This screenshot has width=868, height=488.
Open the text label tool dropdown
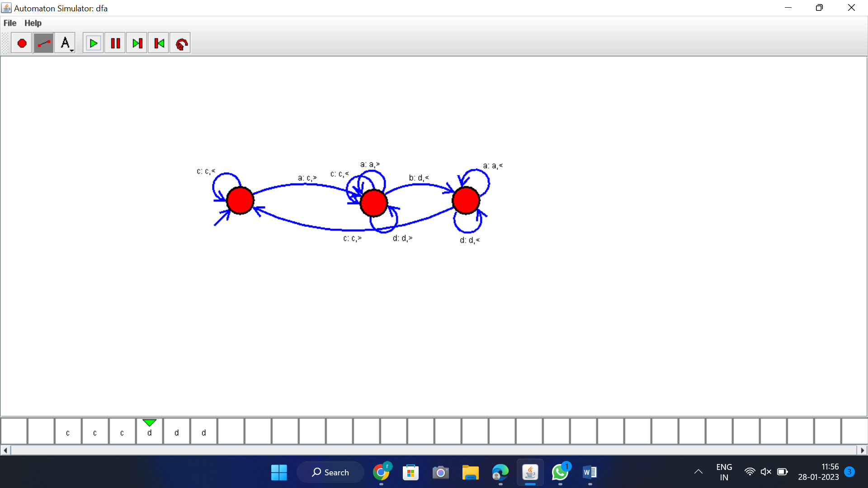point(65,43)
